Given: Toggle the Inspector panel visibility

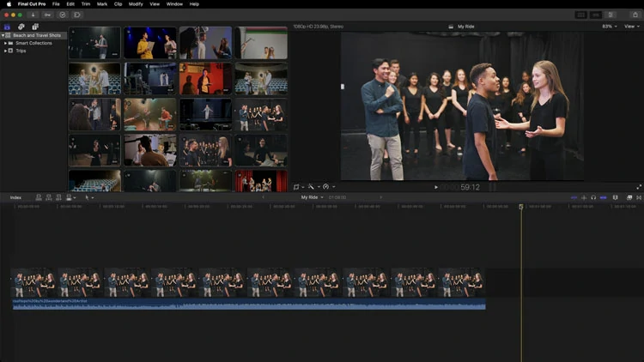Looking at the screenshot, I should click(x=611, y=15).
